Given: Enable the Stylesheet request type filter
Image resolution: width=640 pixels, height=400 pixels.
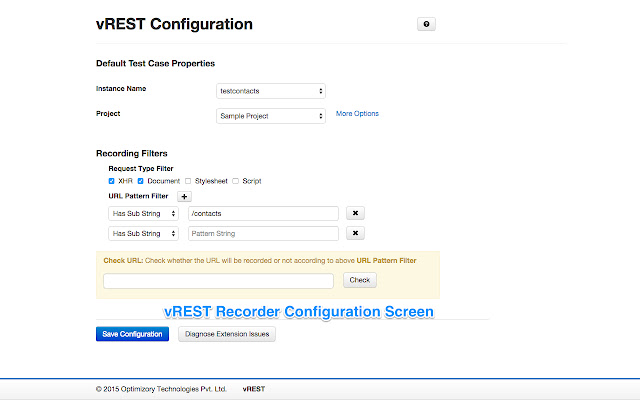Looking at the screenshot, I should pos(188,181).
